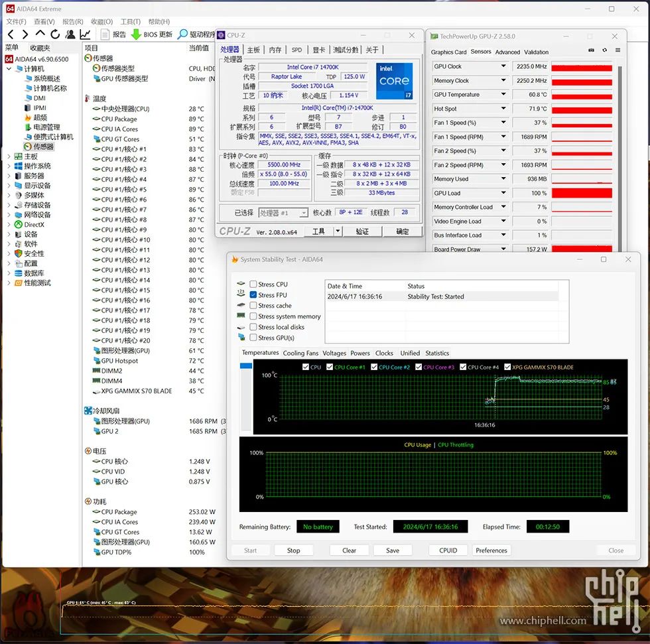The image size is (650, 644).
Task: Select the 传感器 sensor item in tree
Action: coord(39,147)
